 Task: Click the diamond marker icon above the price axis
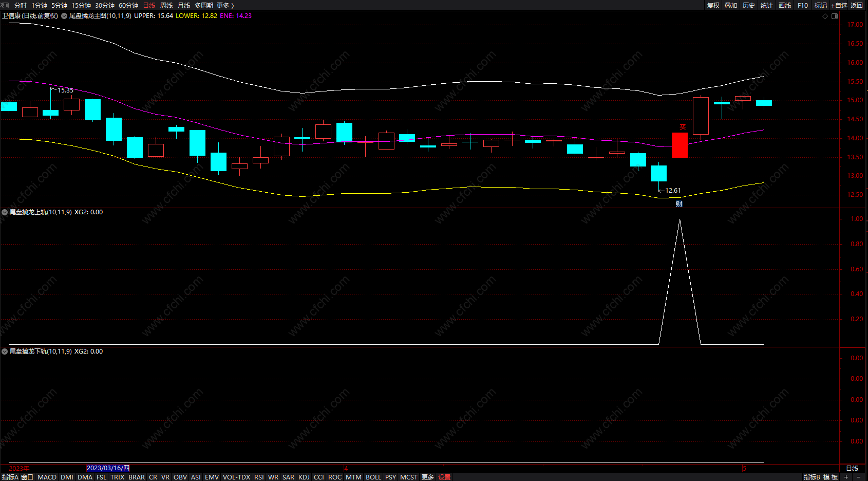coord(825,16)
